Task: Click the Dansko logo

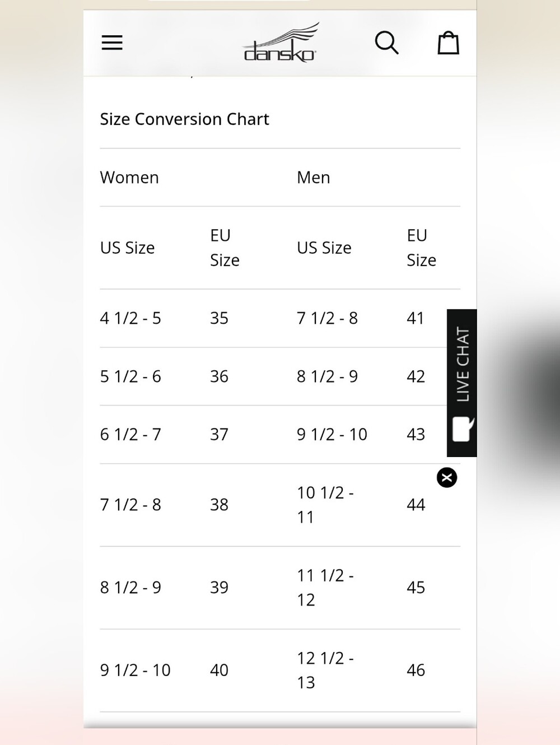Action: [281, 43]
